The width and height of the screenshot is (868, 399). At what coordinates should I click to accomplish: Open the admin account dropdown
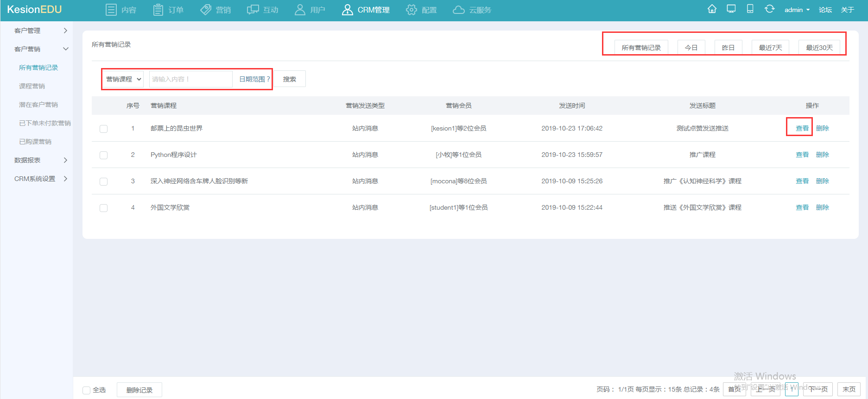[797, 10]
